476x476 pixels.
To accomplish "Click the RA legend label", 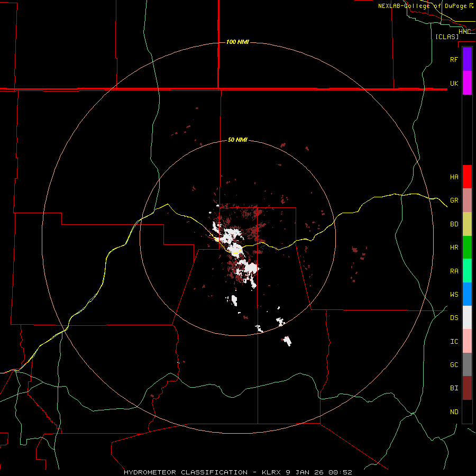I will click(x=454, y=271).
